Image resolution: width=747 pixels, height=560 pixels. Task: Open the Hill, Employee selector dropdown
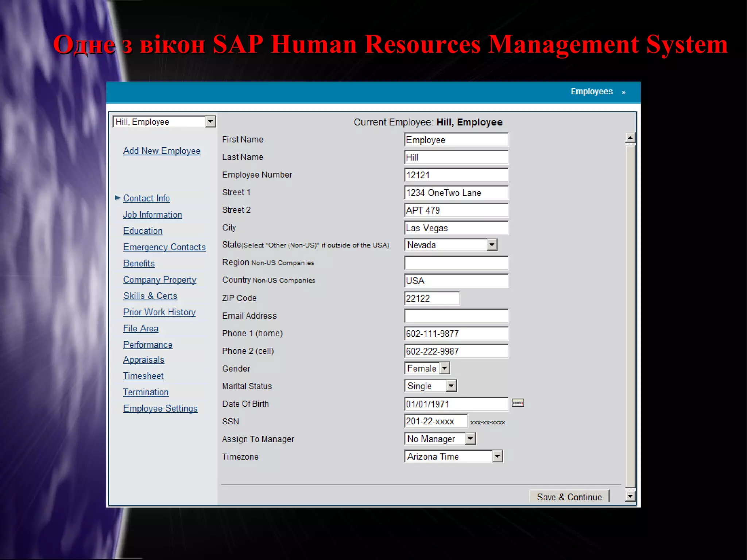[x=210, y=121]
